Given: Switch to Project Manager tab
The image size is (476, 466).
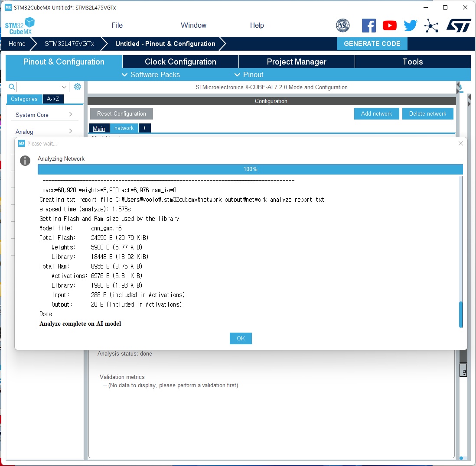Looking at the screenshot, I should [297, 61].
